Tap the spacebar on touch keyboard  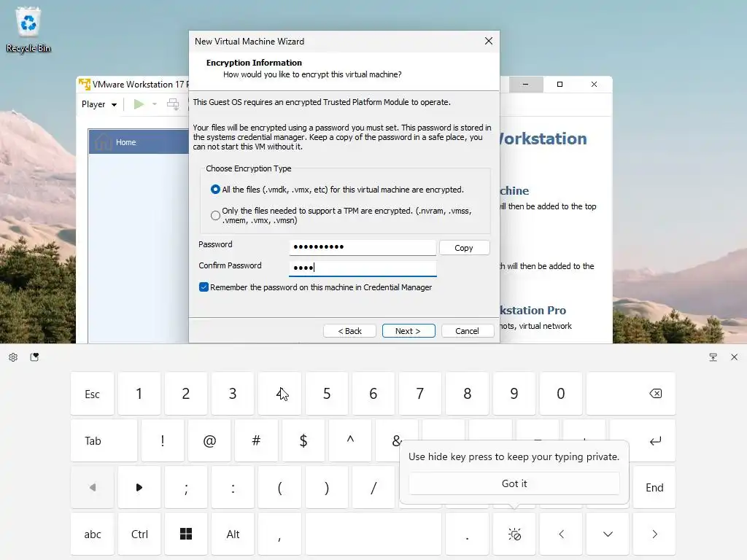click(373, 534)
